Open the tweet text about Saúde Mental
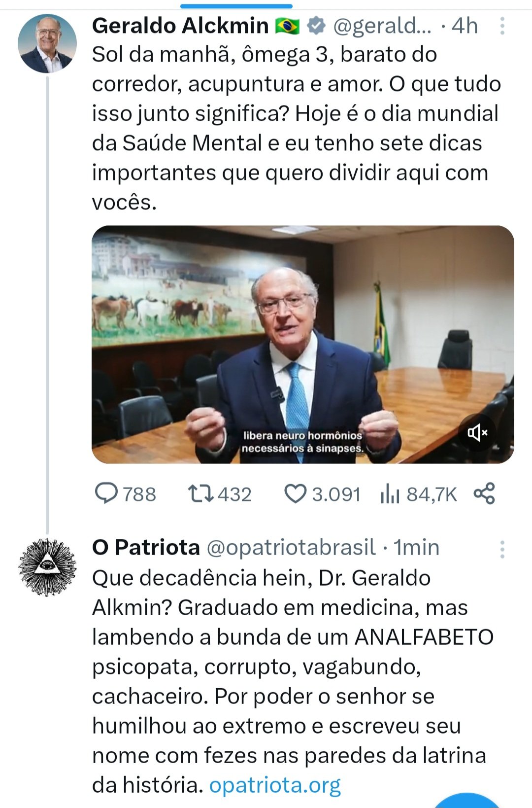The image size is (532, 808). pos(296,128)
